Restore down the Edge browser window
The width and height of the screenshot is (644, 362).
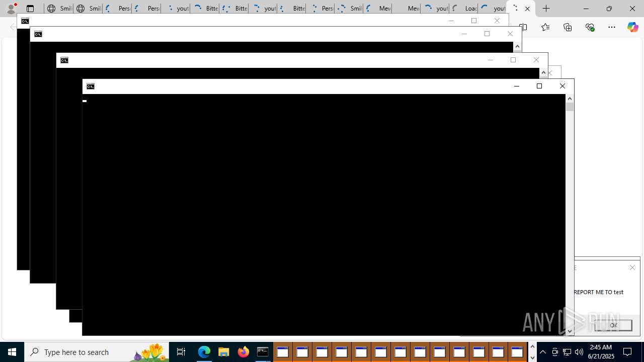(x=609, y=9)
